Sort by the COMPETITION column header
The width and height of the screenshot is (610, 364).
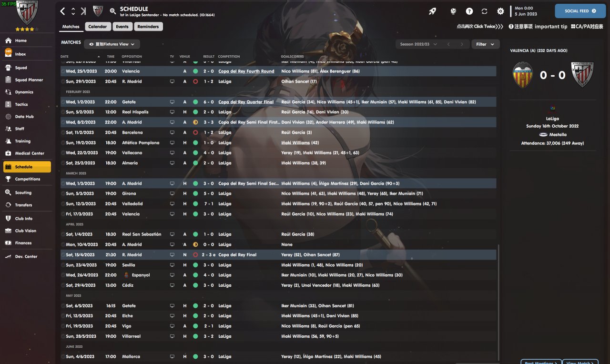(x=229, y=57)
